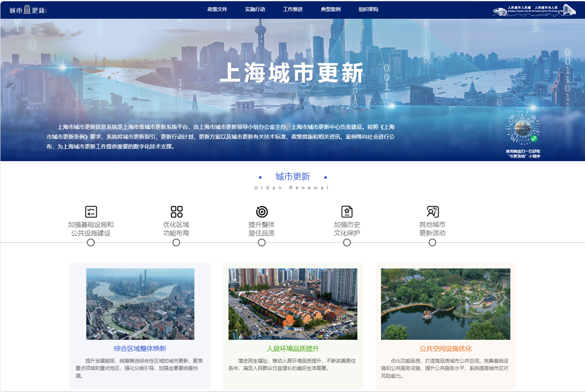The width and height of the screenshot is (585, 392).
Task: Go to the 工作推进 section
Action: [x=292, y=9]
